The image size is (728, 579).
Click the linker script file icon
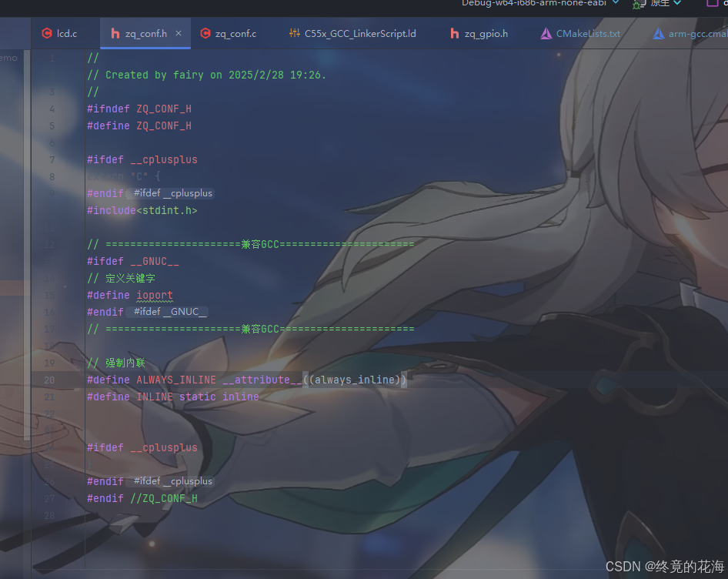(295, 33)
